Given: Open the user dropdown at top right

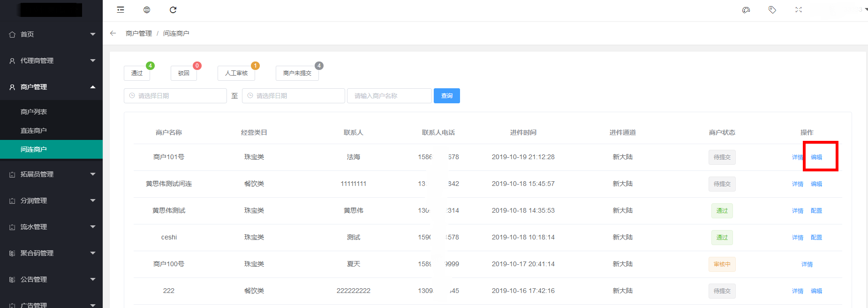Looking at the screenshot, I should pyautogui.click(x=866, y=9).
